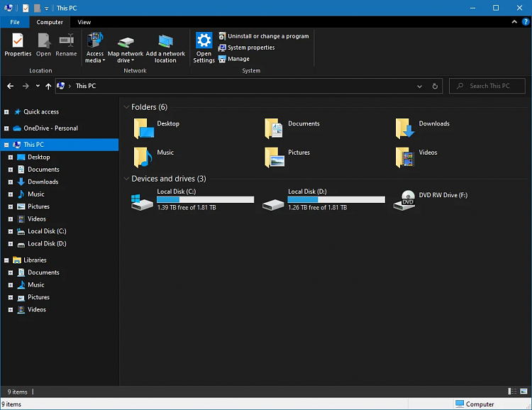Go forward with the right arrow
Image resolution: width=532 pixels, height=410 pixels.
coord(26,87)
